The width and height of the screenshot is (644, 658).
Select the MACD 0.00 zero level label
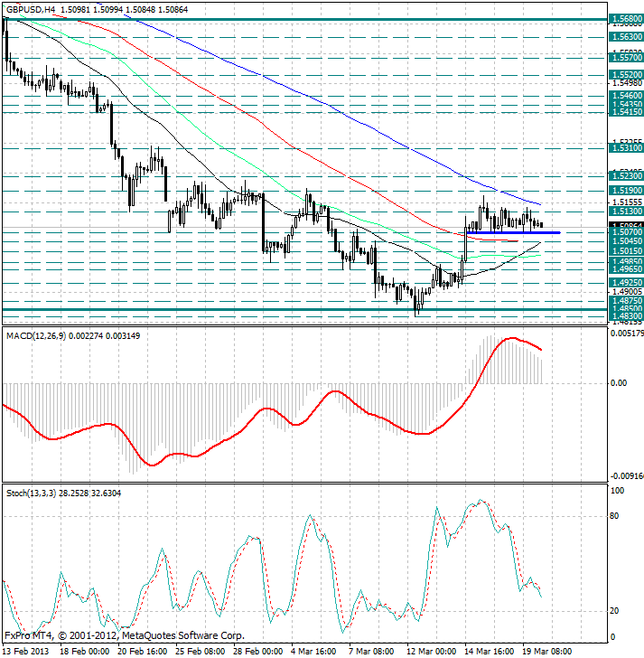(x=620, y=382)
